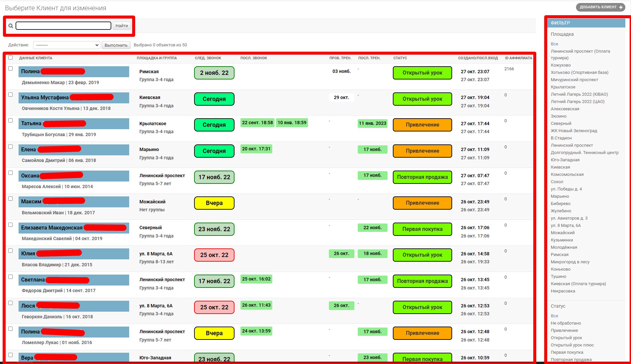631x364 pixels.
Task: Click inside the search input field
Action: coord(63,26)
